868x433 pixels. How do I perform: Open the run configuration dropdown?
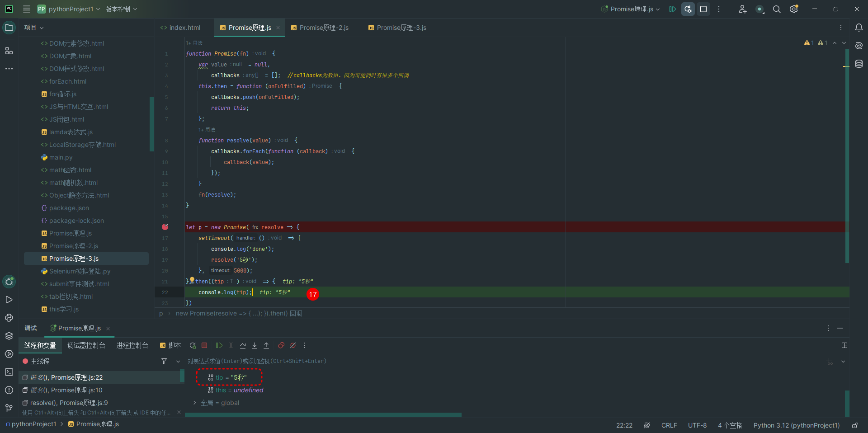pos(631,9)
